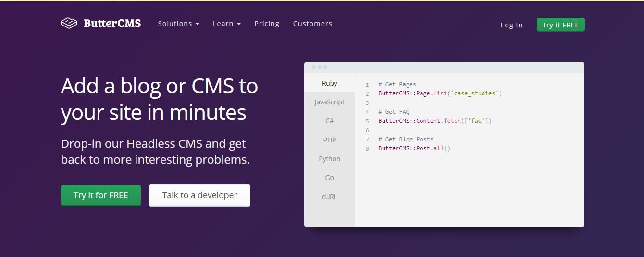Select the Ruby code tab
644x257 pixels.
[330, 83]
